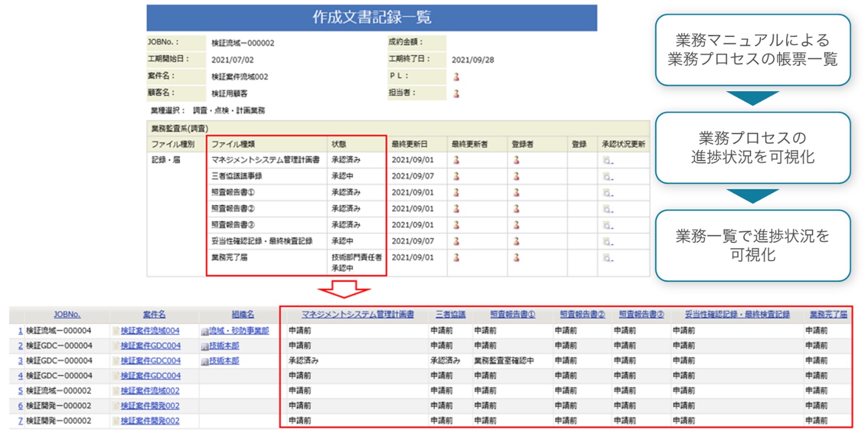868x438 pixels.
Task: Click 登録者 icon in マネジメントシステム管理計画書 row
Action: pyautogui.click(x=516, y=160)
